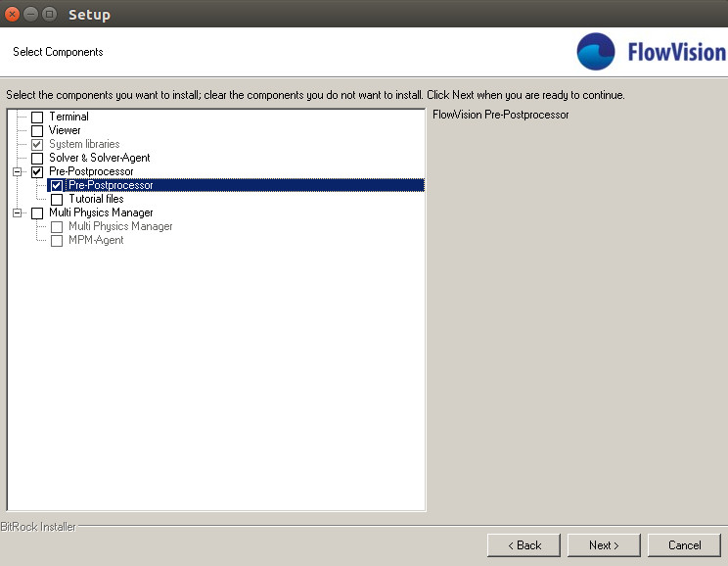The image size is (728, 566).
Task: Select the parent Multi Physics Manager label
Action: click(x=101, y=212)
